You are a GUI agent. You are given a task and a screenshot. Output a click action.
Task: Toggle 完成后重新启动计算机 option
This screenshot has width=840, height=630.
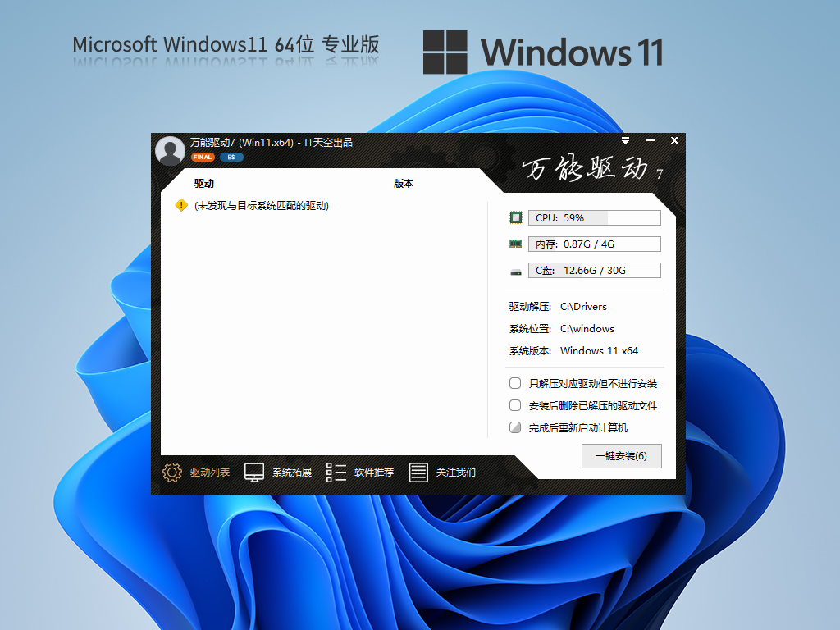coord(515,427)
